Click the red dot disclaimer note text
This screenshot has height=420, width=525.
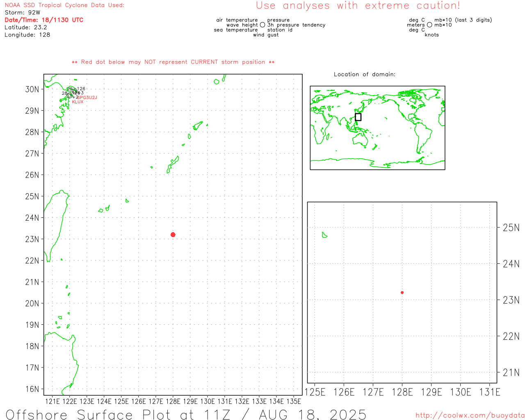(173, 62)
